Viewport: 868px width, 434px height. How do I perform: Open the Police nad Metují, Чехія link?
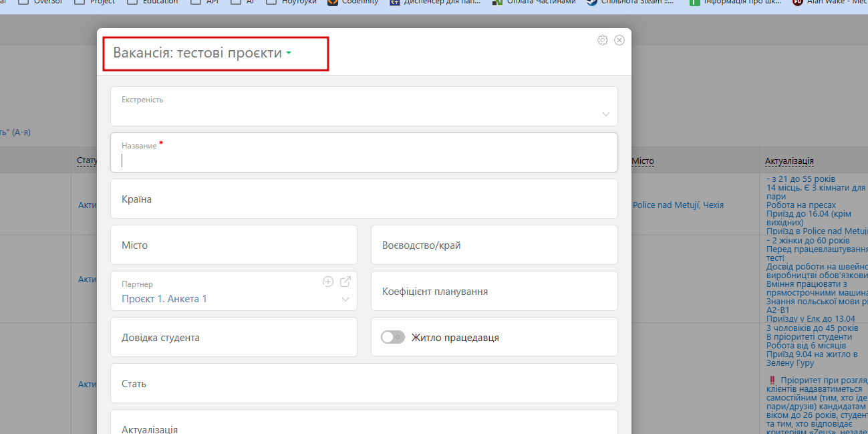tap(678, 205)
